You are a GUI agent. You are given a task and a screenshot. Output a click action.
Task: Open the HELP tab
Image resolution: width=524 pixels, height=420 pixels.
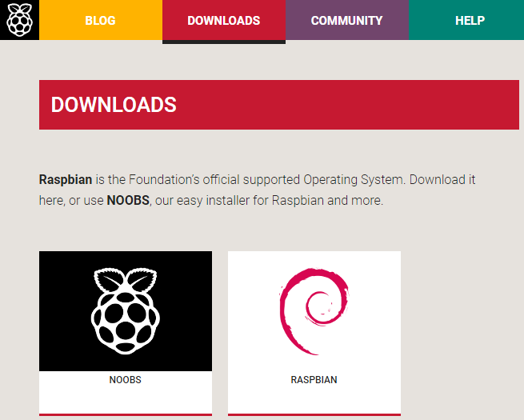(466, 20)
